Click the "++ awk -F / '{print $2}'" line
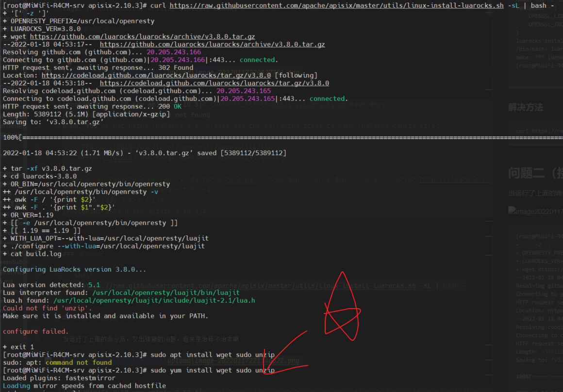 click(49, 199)
